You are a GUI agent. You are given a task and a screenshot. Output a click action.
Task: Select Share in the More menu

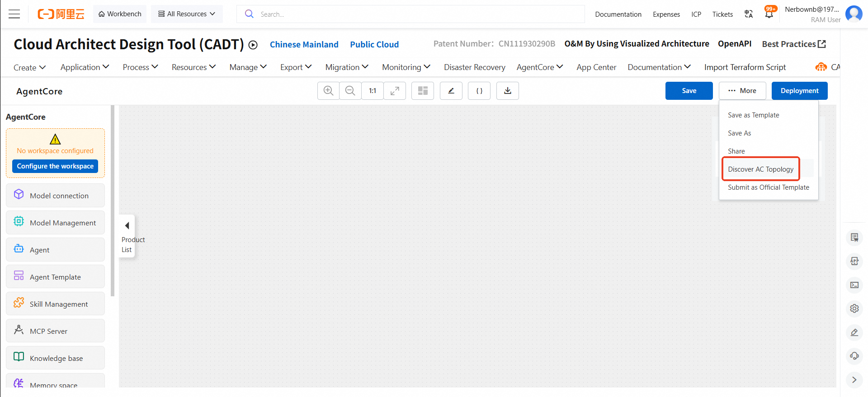point(736,151)
